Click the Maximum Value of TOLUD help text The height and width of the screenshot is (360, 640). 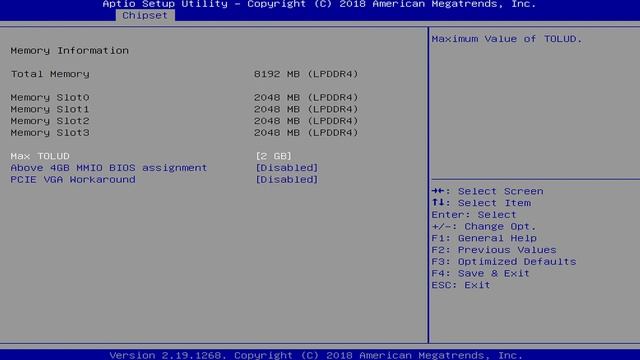[507, 39]
